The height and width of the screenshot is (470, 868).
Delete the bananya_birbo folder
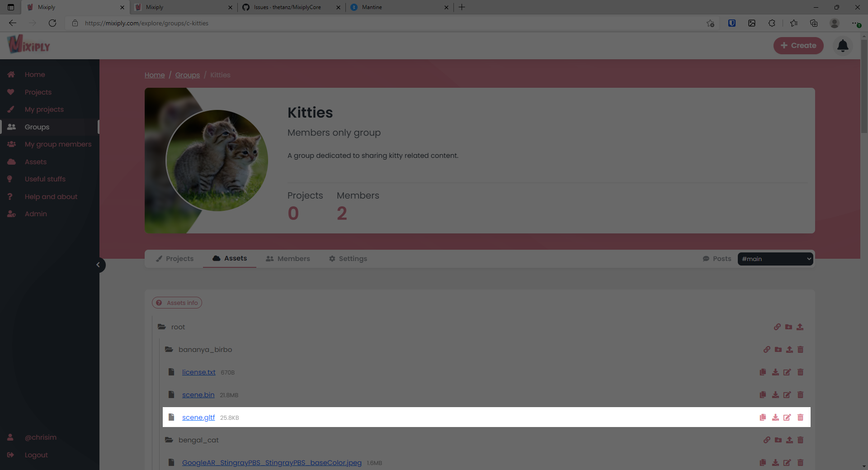coord(800,349)
